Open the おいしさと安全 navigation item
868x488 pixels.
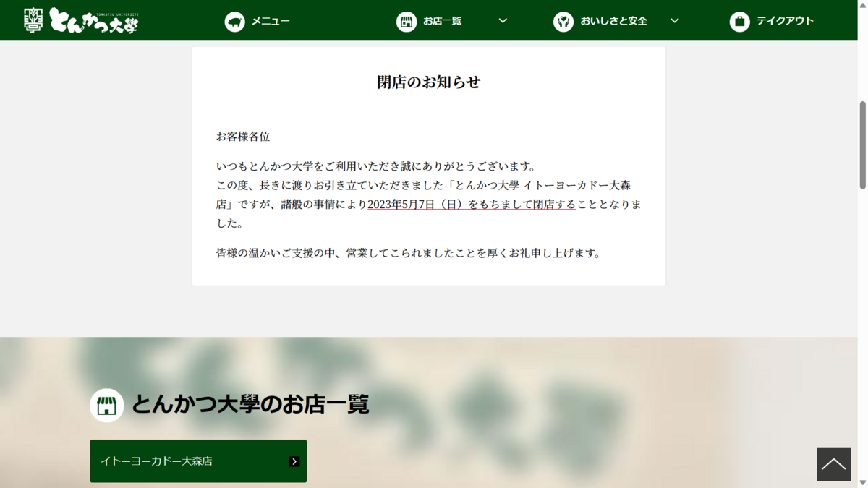[x=613, y=22]
